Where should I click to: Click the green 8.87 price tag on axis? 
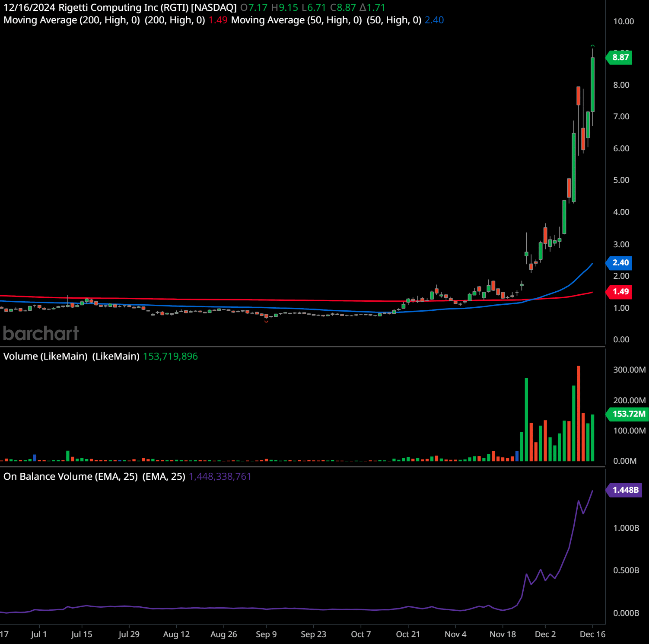click(x=620, y=57)
